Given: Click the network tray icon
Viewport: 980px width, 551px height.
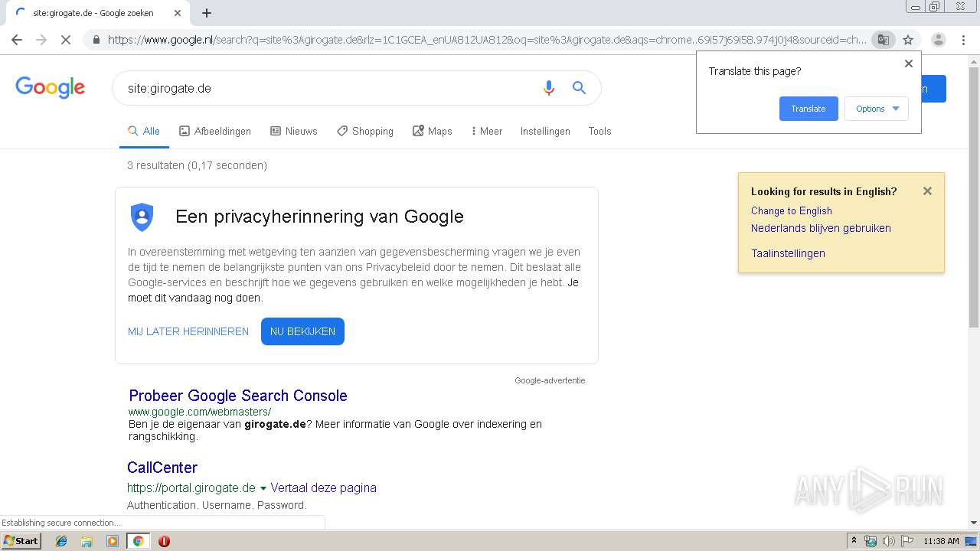Looking at the screenshot, I should coord(871,541).
